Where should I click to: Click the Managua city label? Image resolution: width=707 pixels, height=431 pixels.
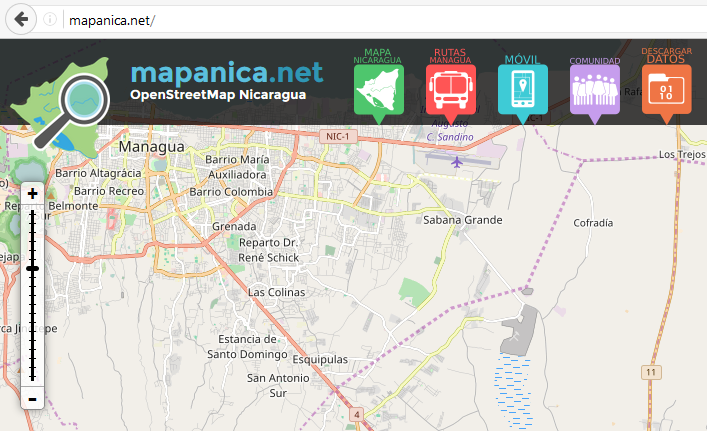click(152, 147)
